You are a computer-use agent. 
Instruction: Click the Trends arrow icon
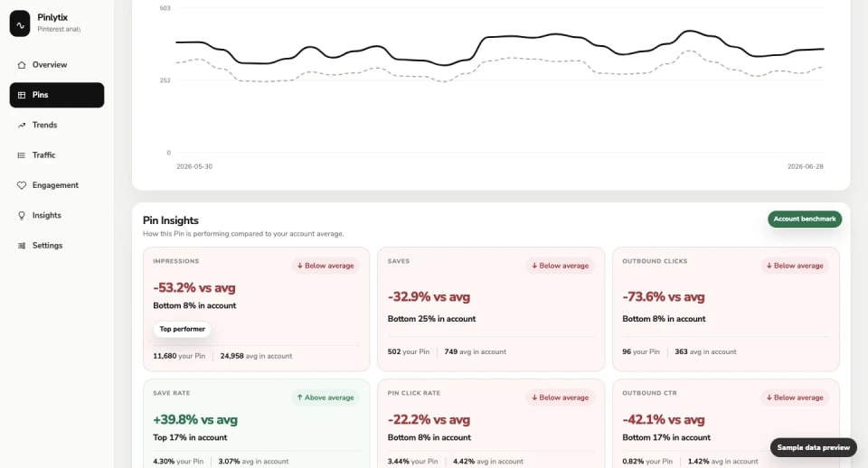(22, 125)
